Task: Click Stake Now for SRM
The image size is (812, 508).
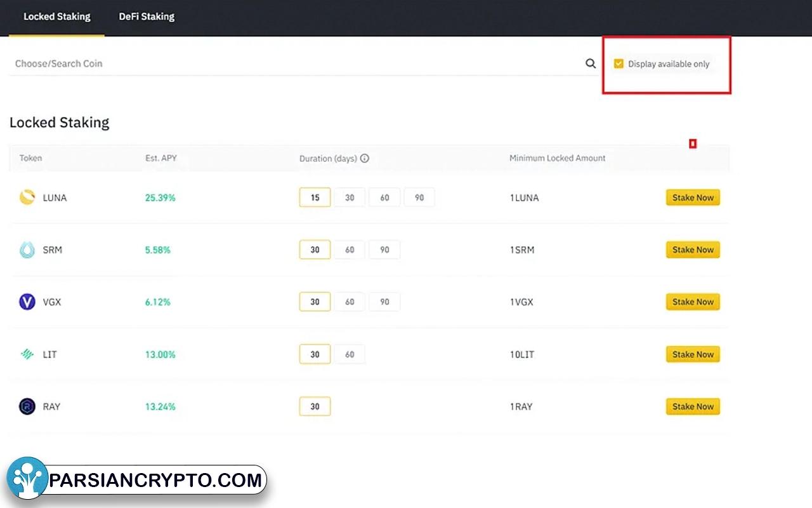Action: 693,250
